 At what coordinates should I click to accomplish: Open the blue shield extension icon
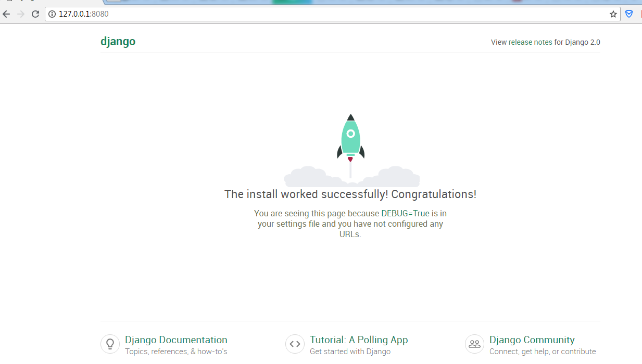tap(629, 14)
